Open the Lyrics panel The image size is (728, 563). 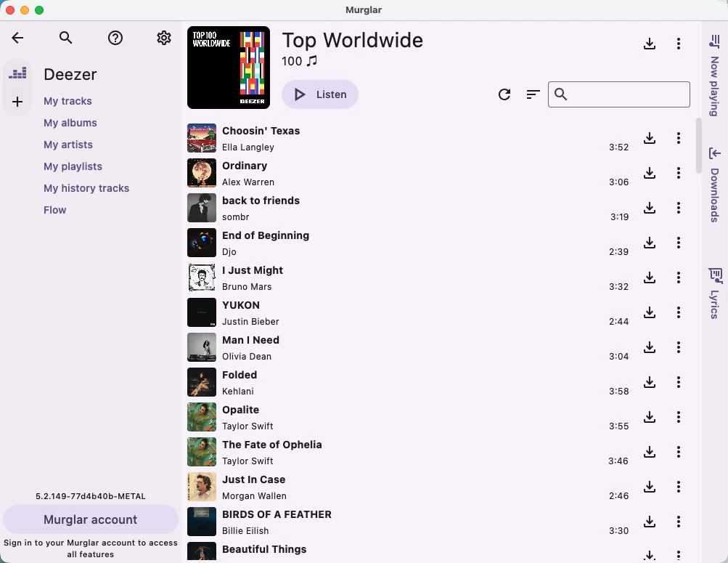[714, 291]
